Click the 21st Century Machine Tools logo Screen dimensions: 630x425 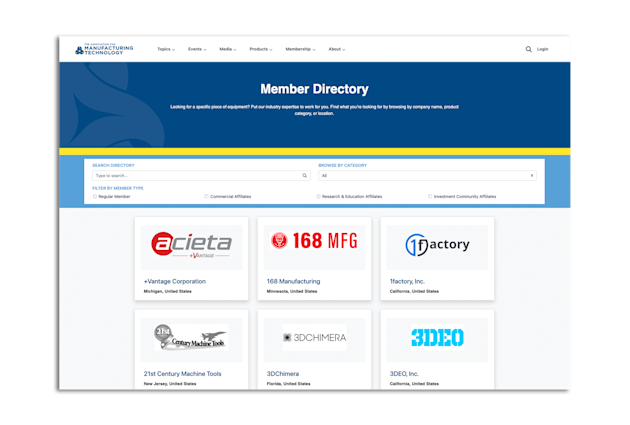pyautogui.click(x=191, y=337)
